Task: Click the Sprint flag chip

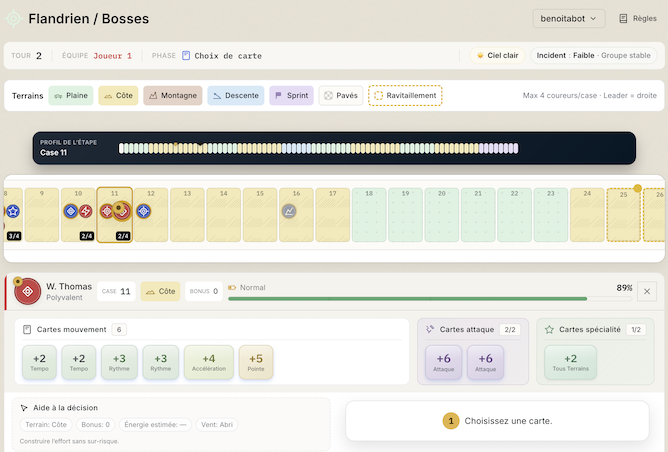Action: pos(291,96)
